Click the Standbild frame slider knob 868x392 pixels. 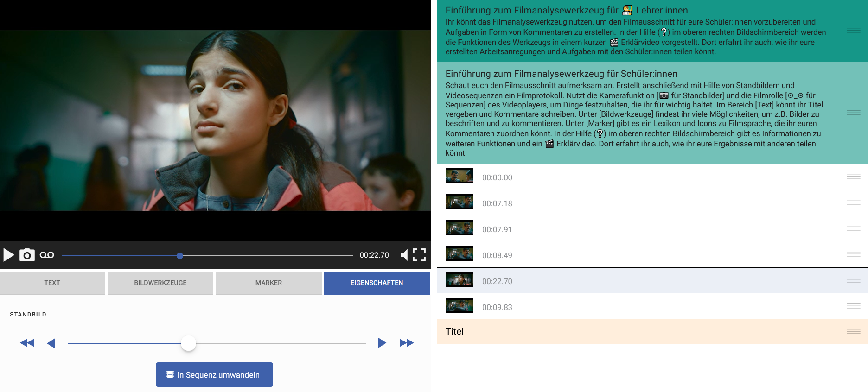(188, 343)
